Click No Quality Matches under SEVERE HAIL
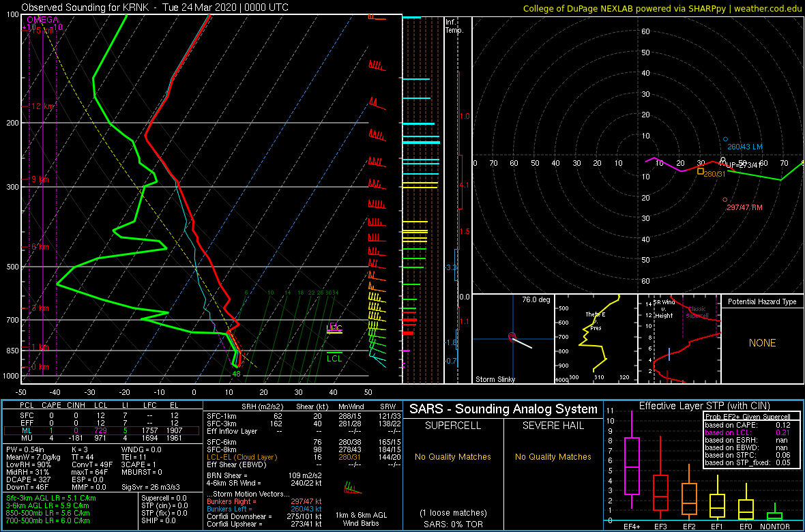Image resolution: width=805 pixels, height=532 pixels. pyautogui.click(x=553, y=456)
